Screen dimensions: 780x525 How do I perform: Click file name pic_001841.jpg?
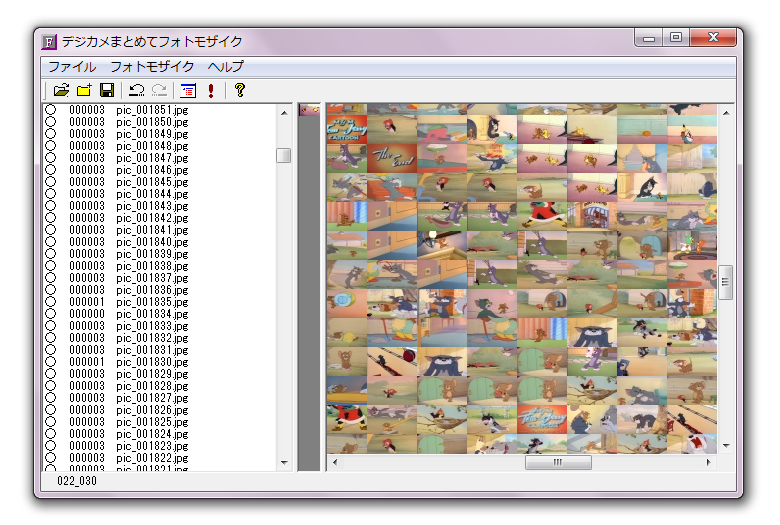(152, 230)
